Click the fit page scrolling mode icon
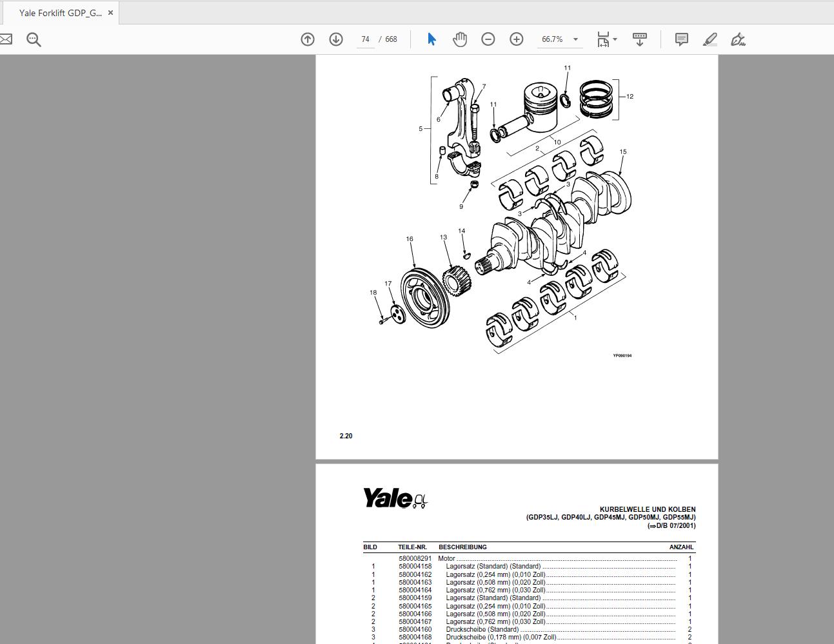This screenshot has height=644, width=834. pos(603,39)
